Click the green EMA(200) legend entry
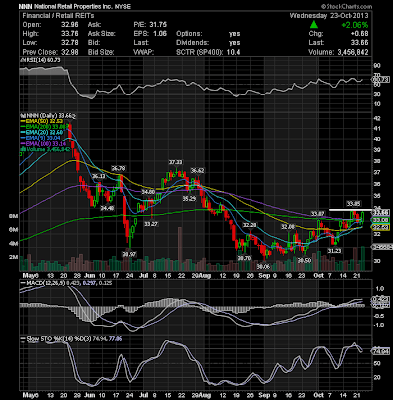The image size is (393, 400). tap(45, 127)
